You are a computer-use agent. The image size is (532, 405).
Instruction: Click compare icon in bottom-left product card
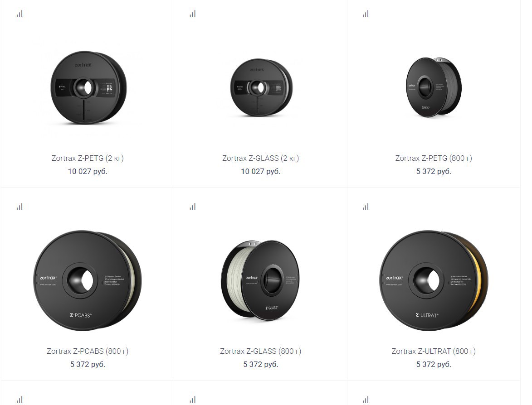tap(20, 400)
